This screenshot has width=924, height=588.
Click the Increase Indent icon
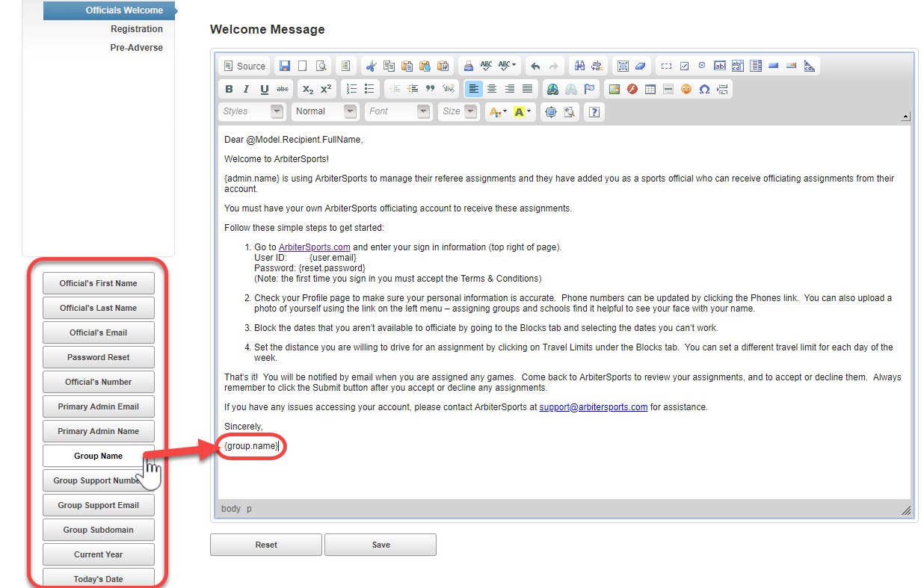tap(413, 89)
